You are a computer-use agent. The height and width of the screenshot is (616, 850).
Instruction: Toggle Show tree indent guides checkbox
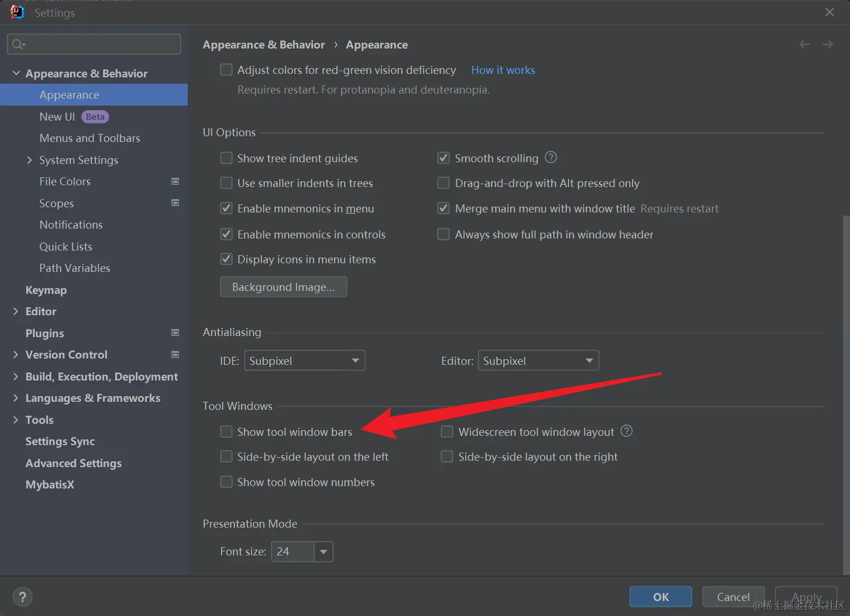coord(226,158)
